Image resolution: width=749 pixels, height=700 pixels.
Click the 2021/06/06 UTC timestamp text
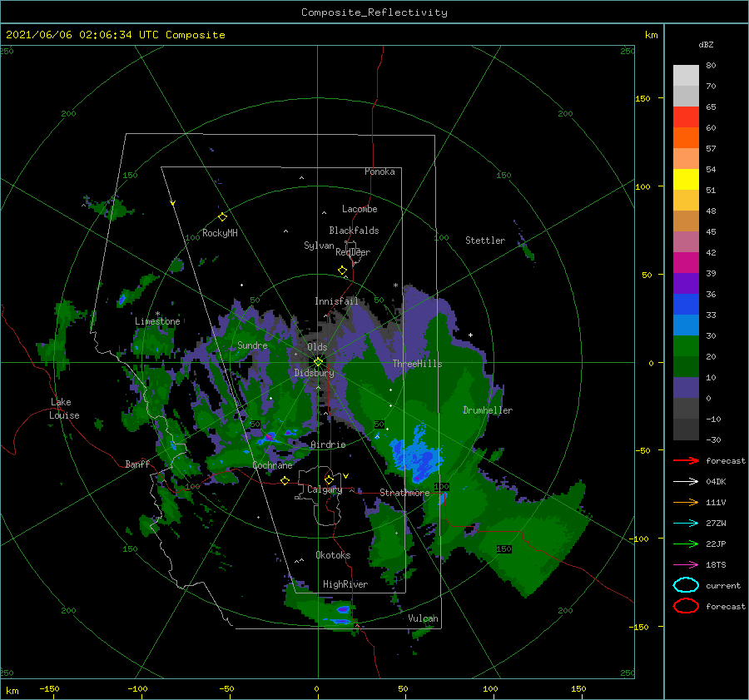pos(115,35)
